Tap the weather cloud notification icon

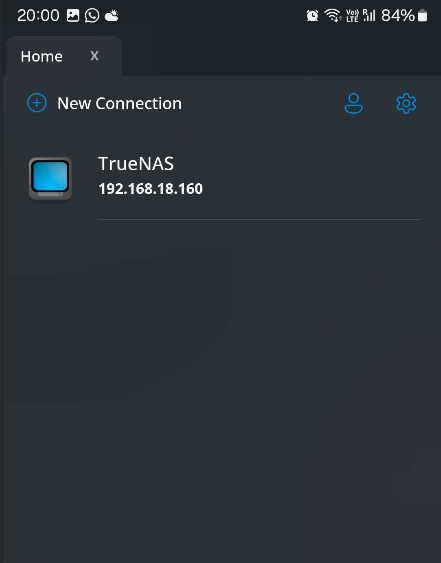111,16
